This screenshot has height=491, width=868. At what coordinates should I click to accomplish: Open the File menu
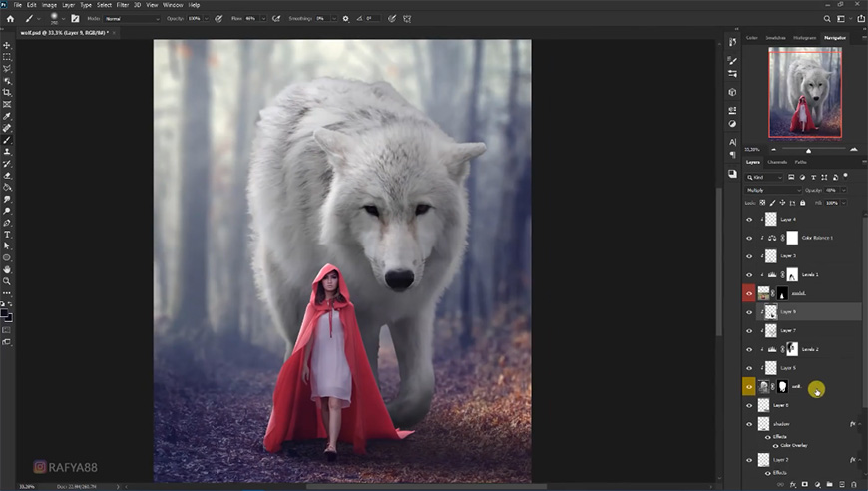coord(18,4)
